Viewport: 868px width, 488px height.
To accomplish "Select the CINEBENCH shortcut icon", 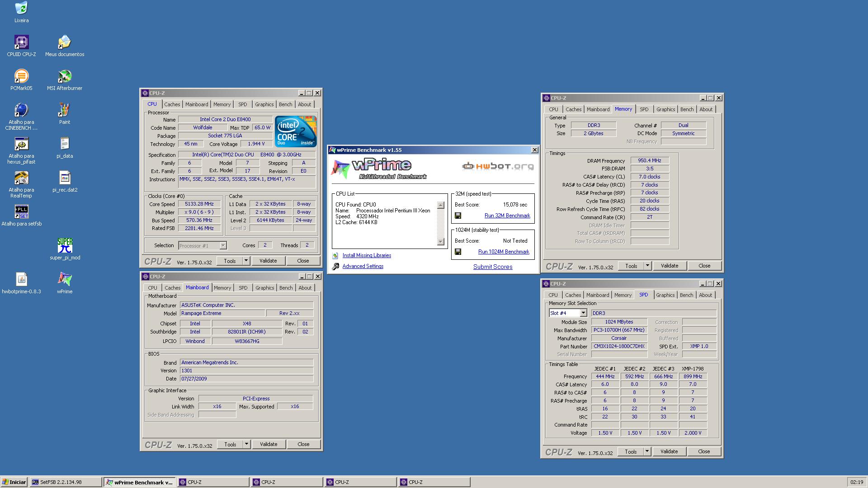I will (x=21, y=110).
